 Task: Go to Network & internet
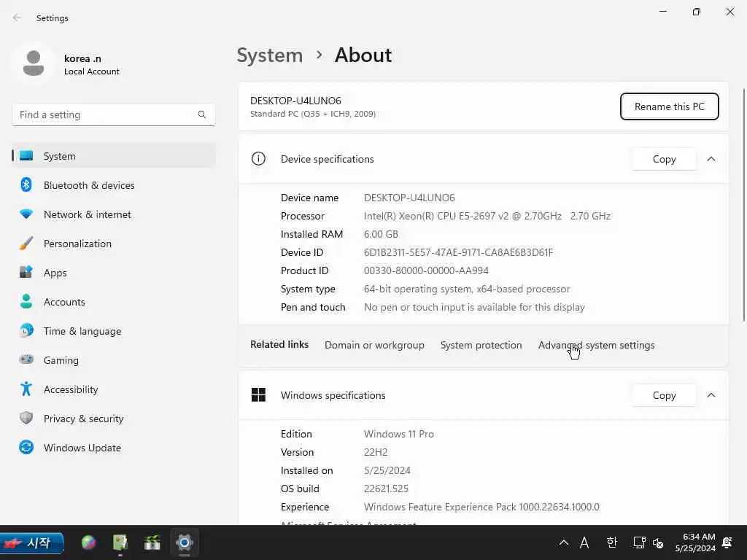114,214
